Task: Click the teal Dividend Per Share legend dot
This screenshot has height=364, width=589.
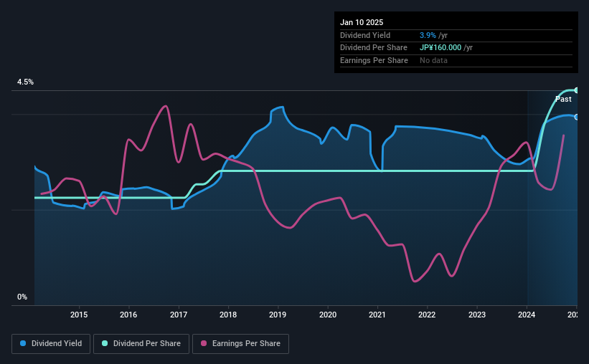Action: pos(105,343)
